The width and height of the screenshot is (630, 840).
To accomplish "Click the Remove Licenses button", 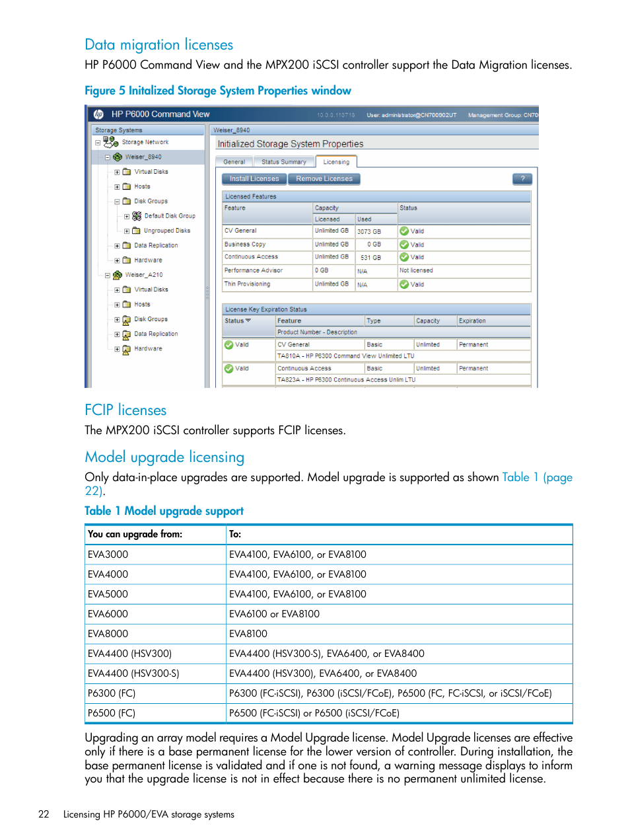I will point(324,178).
